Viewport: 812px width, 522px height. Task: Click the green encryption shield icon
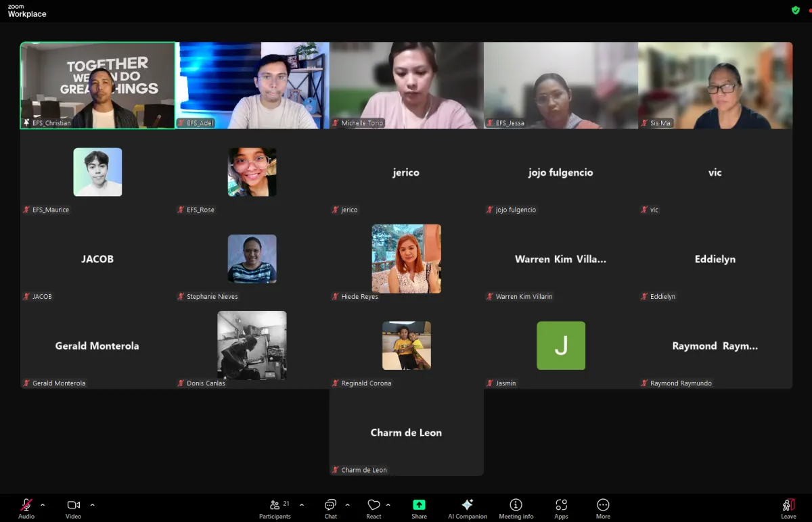tap(796, 10)
